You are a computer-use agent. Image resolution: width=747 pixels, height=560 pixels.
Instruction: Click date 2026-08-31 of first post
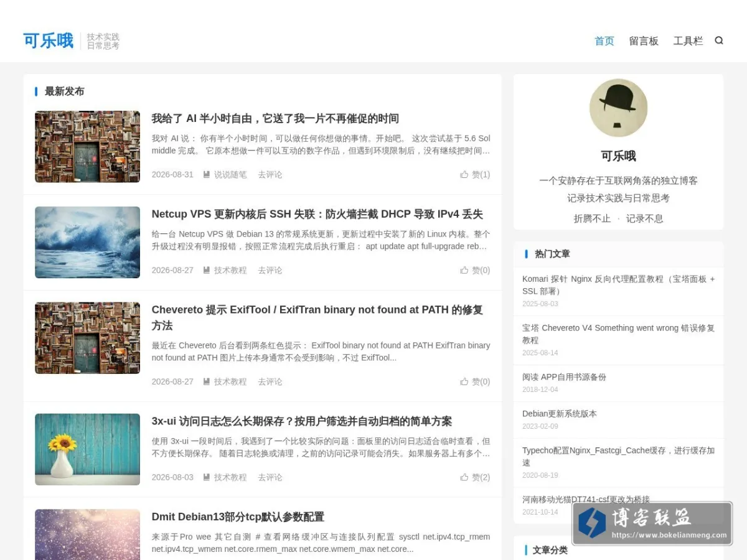pos(172,175)
